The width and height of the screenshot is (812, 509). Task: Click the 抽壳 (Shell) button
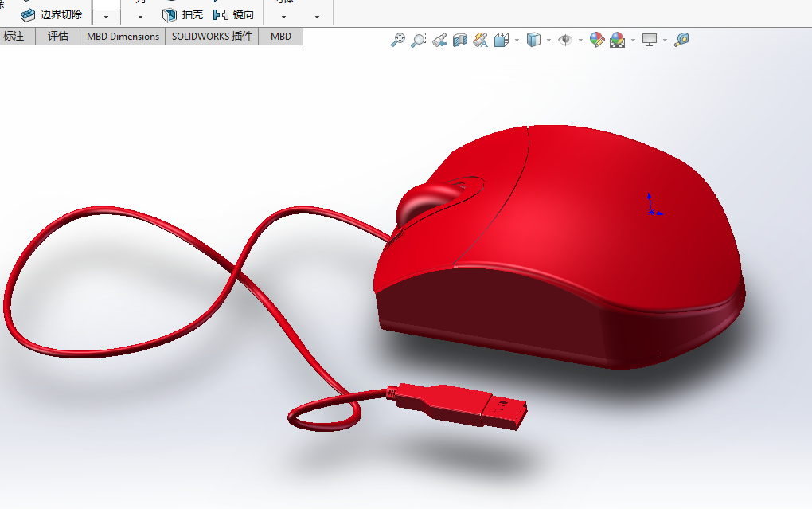click(183, 14)
